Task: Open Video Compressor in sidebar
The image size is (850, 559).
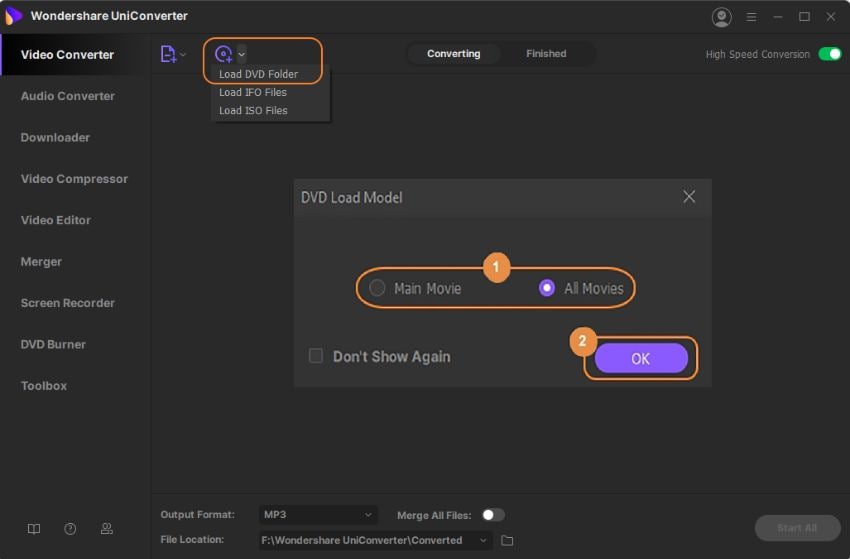Action: coord(74,179)
